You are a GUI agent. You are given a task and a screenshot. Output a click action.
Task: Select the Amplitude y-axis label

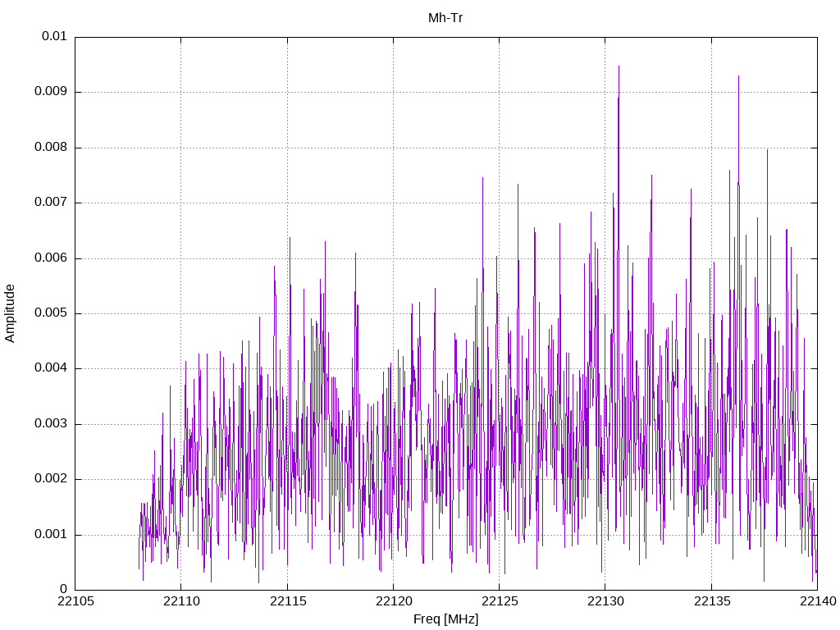tap(10, 313)
